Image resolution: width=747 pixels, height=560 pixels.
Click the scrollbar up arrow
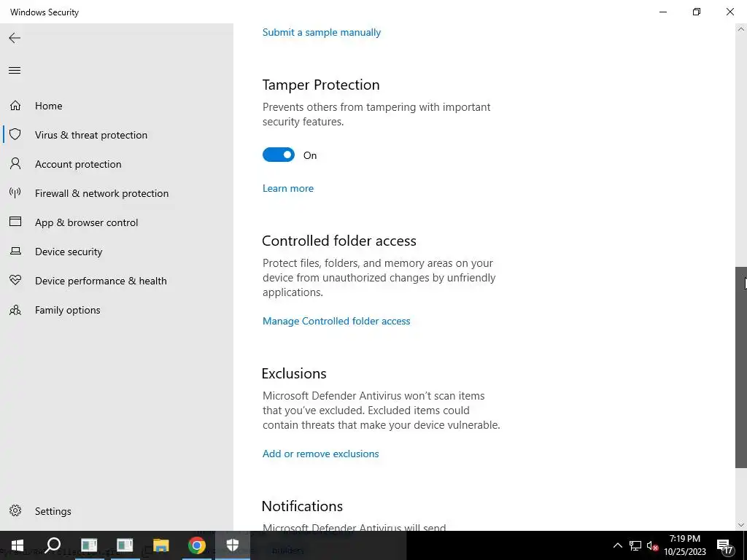pos(741,29)
